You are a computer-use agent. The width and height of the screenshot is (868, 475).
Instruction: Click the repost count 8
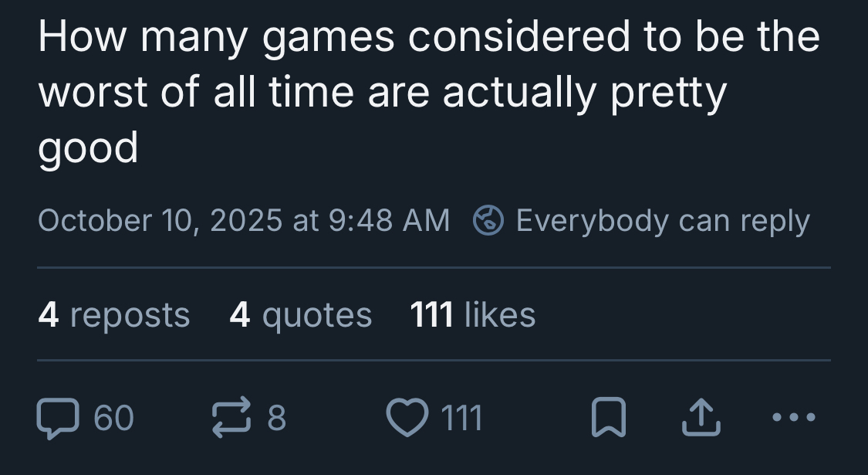pyautogui.click(x=277, y=418)
